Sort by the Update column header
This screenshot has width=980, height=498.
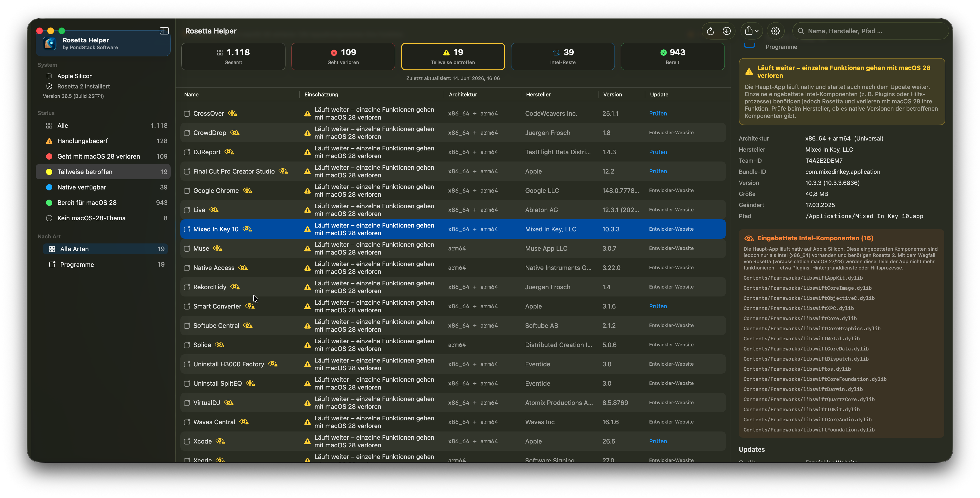tap(659, 95)
